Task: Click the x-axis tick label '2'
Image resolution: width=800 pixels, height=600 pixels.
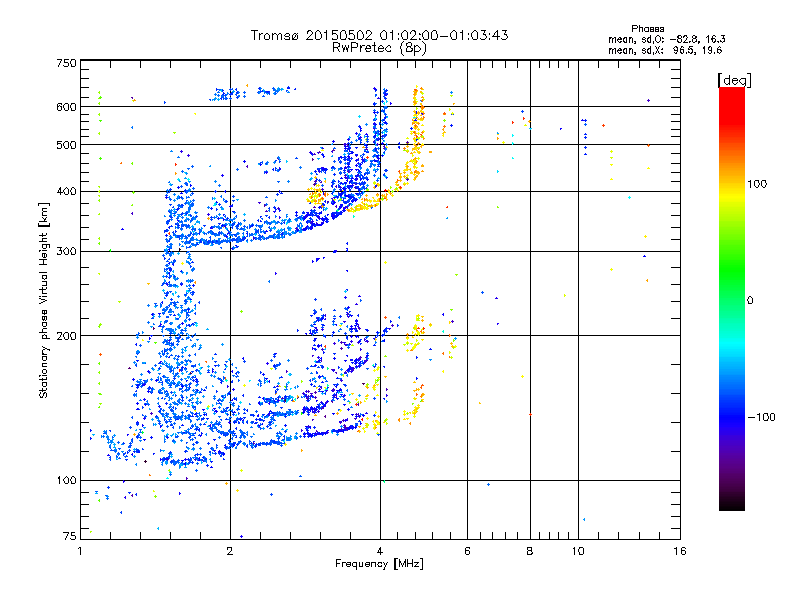Action: (x=230, y=551)
